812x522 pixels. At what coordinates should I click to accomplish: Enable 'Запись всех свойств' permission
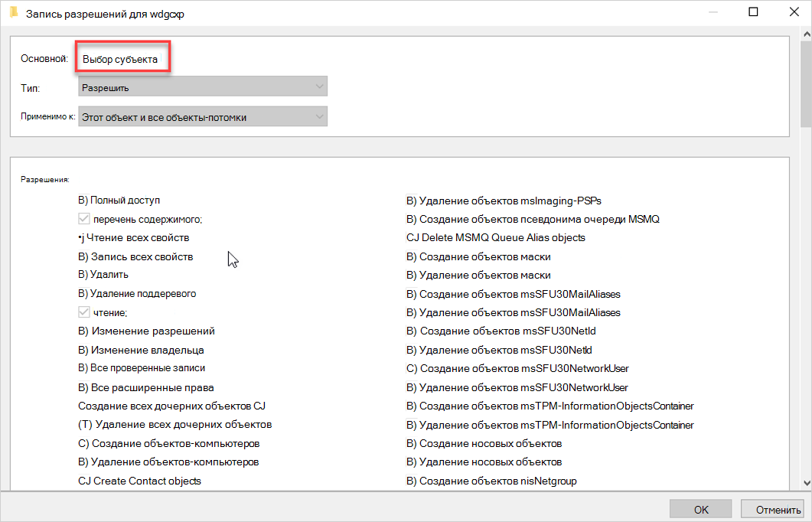(x=83, y=256)
